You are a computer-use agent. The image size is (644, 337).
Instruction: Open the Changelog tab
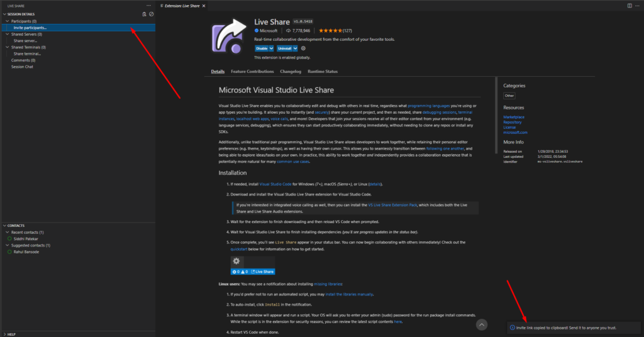291,72
